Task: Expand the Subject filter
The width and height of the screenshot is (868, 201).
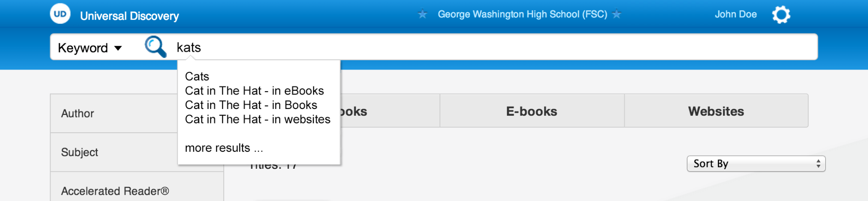Action: [x=114, y=152]
